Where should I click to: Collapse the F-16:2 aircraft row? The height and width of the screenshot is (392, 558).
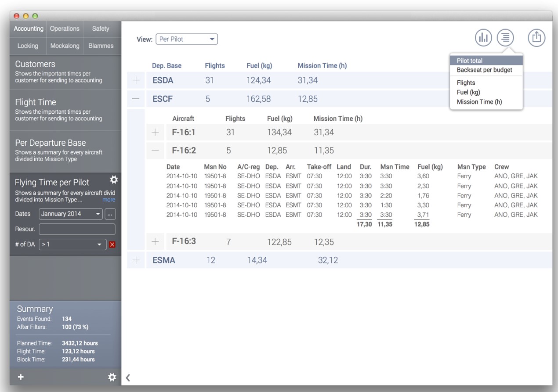pyautogui.click(x=155, y=151)
